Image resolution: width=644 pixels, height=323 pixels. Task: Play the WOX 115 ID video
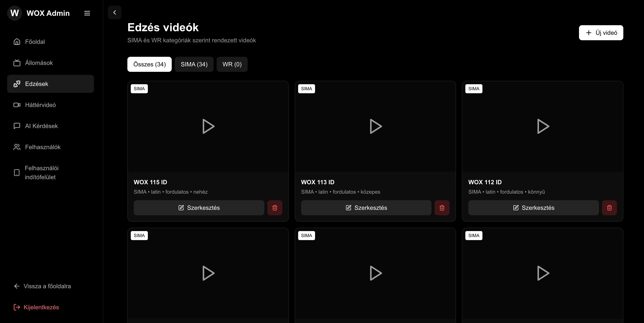pos(208,126)
